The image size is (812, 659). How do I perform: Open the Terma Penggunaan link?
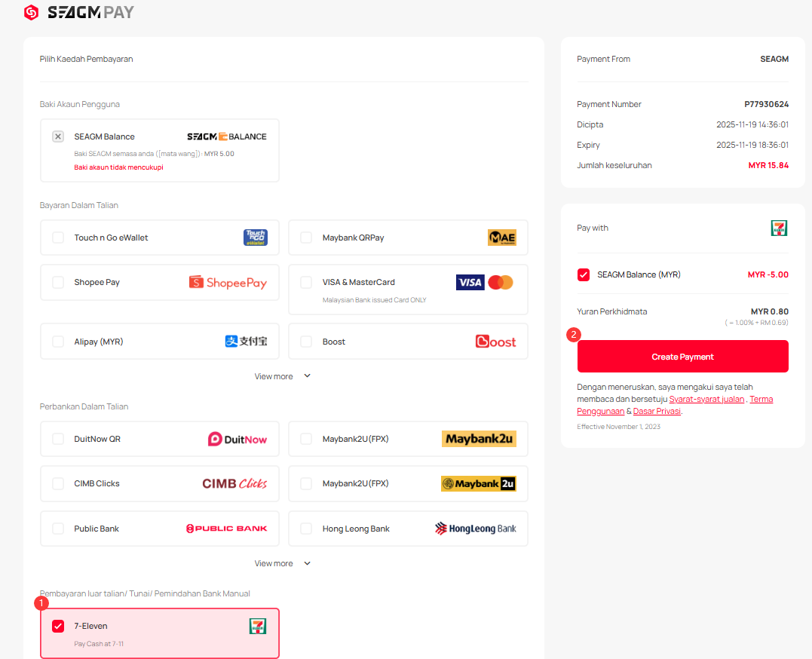coord(760,399)
